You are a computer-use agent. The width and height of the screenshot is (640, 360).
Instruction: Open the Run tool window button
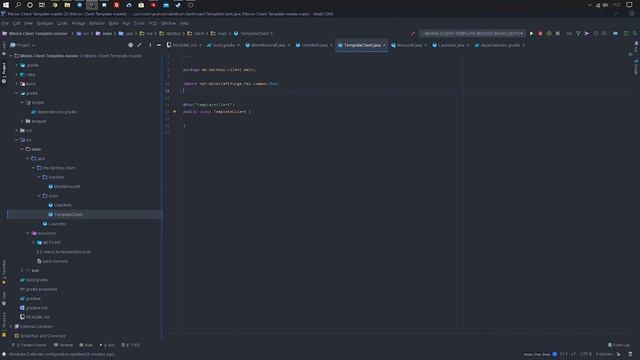(107, 345)
